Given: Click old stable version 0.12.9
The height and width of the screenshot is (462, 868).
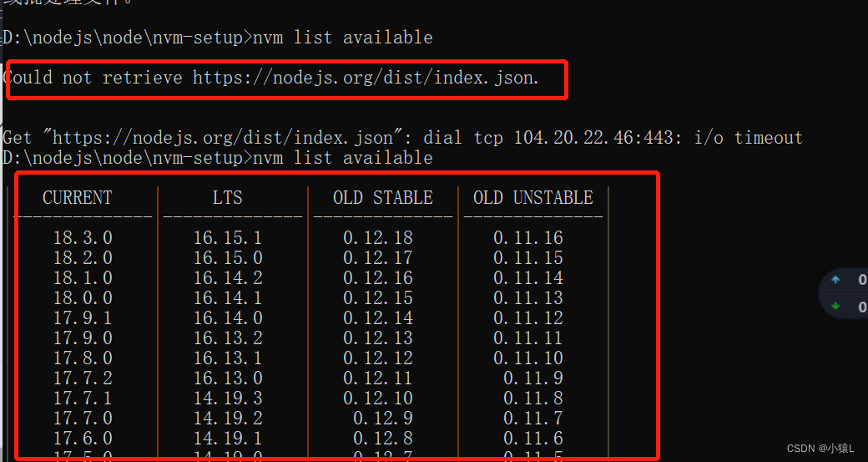Looking at the screenshot, I should tap(383, 419).
